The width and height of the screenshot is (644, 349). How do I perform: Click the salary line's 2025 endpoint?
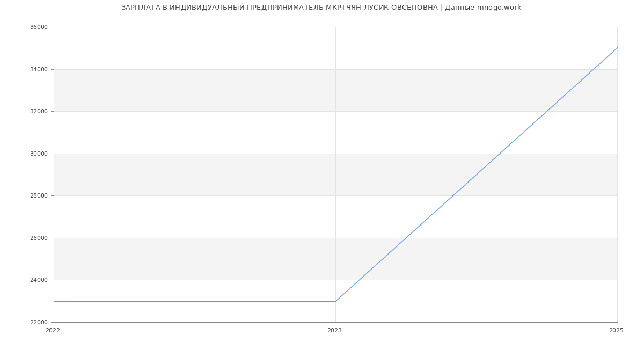click(x=617, y=48)
